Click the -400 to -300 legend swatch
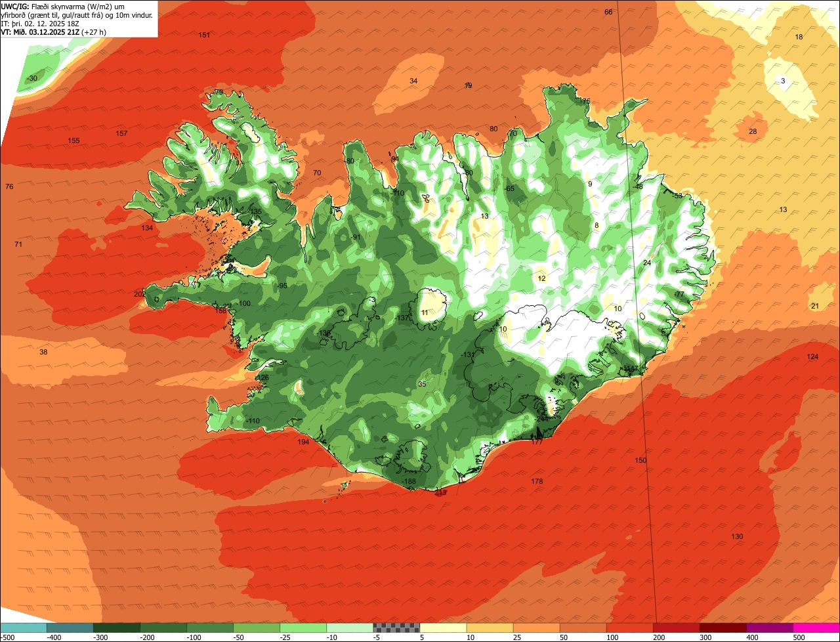 click(x=70, y=628)
